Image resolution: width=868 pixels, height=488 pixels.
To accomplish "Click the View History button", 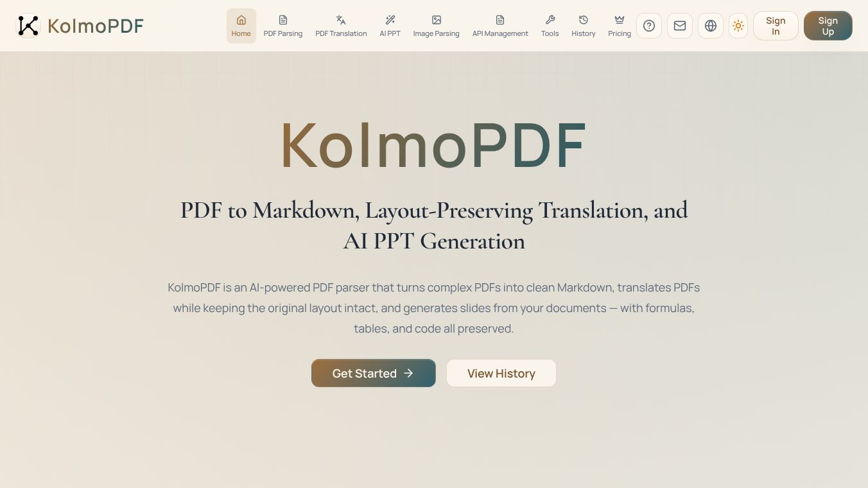I will (501, 373).
